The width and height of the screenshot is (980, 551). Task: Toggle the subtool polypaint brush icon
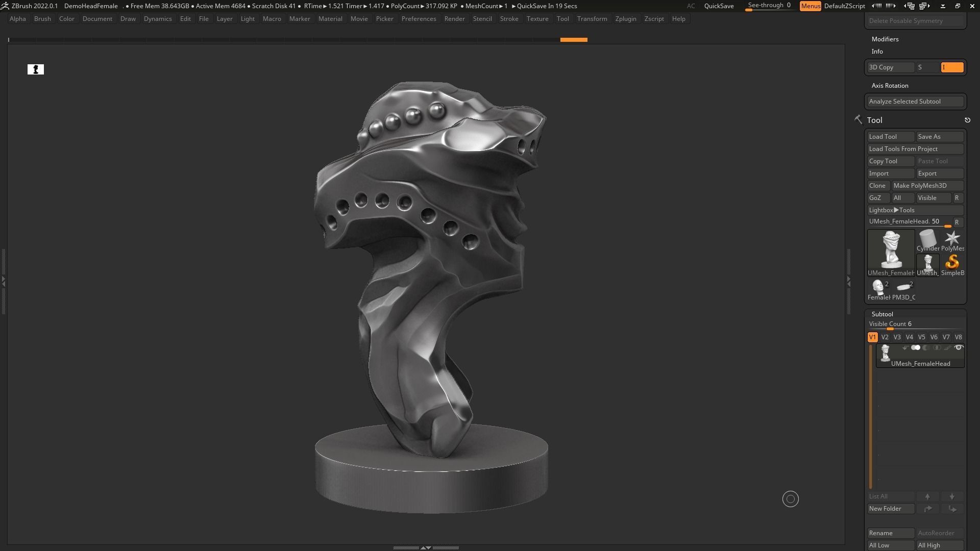[947, 348]
